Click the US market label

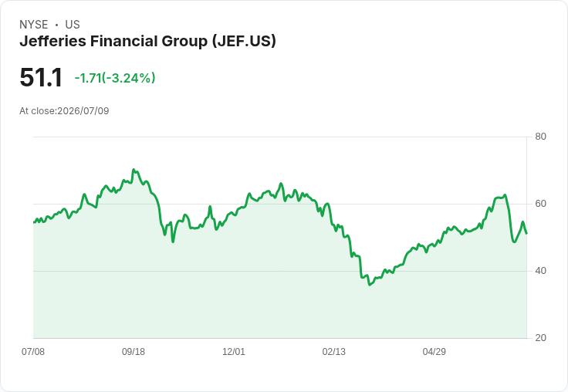(73, 25)
